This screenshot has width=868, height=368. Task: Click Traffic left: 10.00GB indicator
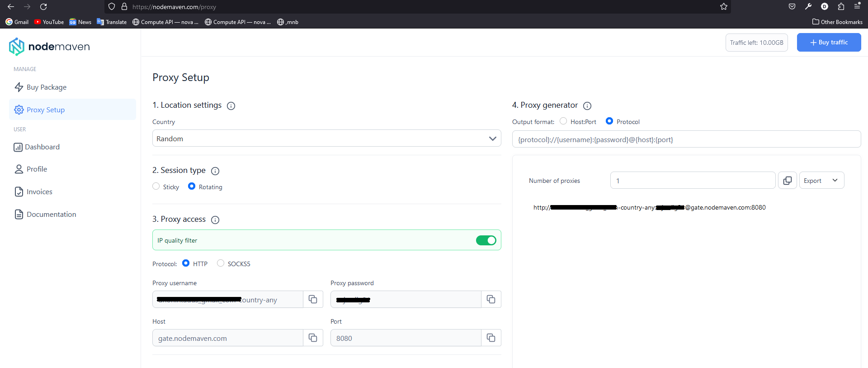coord(756,43)
